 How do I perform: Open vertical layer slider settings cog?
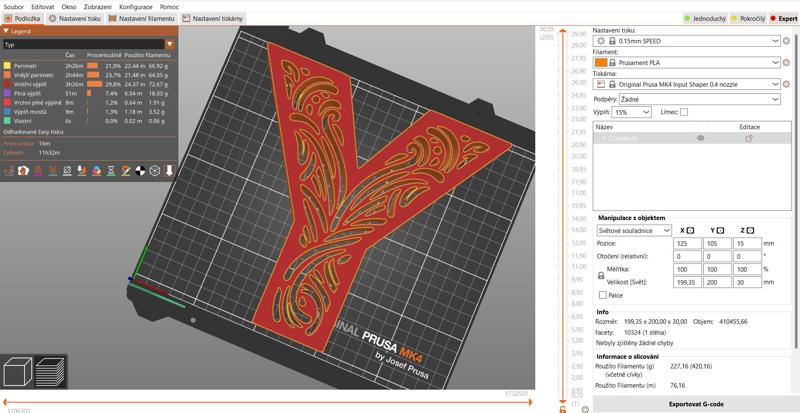point(585,409)
